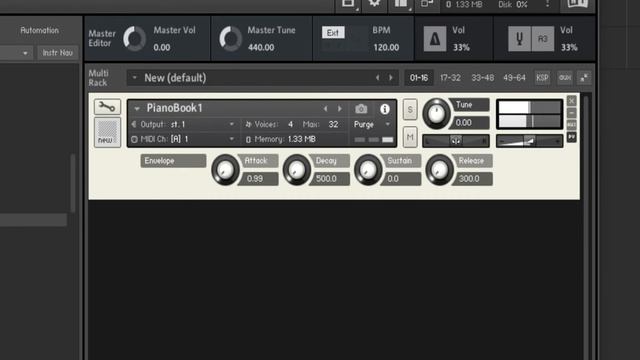Open the snapshot camera view

361,109
